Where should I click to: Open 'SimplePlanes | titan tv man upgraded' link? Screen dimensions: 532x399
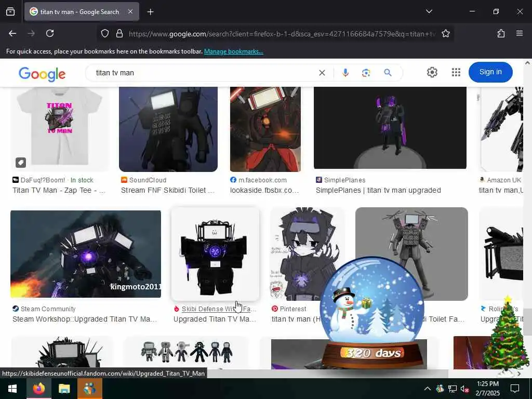pyautogui.click(x=378, y=190)
